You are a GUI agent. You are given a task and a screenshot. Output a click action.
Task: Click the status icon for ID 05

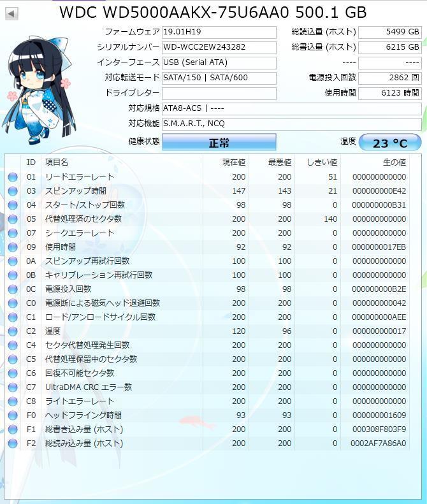(x=13, y=219)
